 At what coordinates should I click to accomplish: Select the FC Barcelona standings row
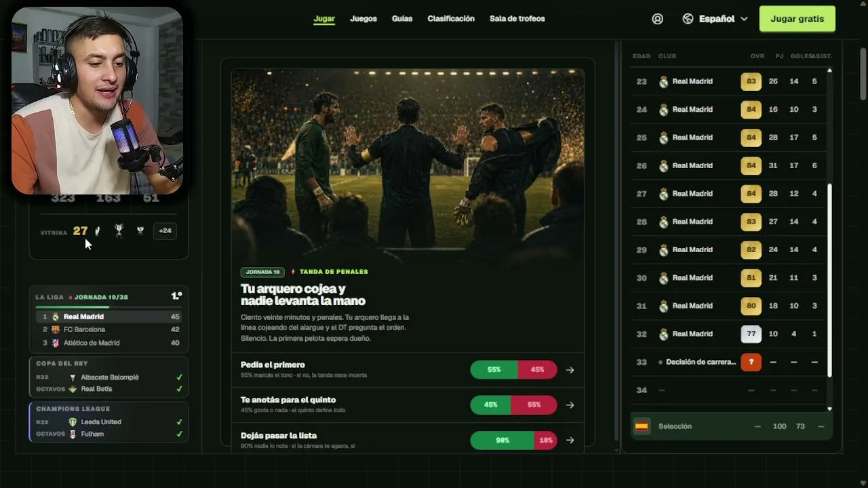(x=109, y=329)
